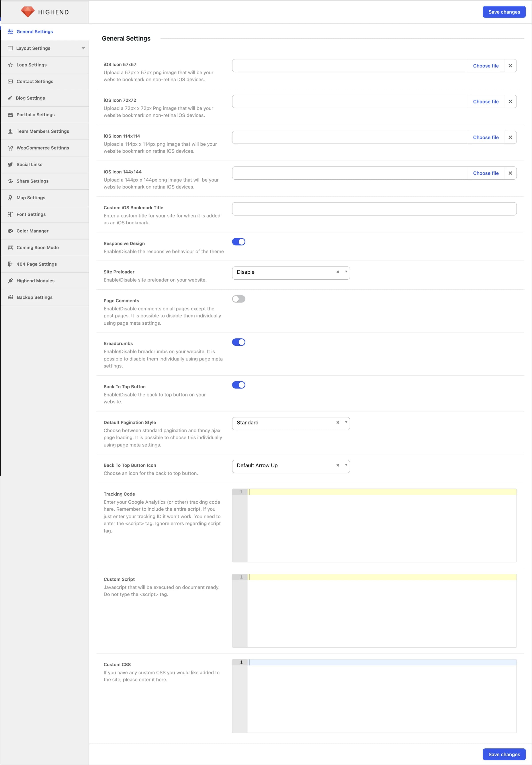This screenshot has height=765, width=532.
Task: Click the Contact Settings envelope icon
Action: tap(10, 81)
